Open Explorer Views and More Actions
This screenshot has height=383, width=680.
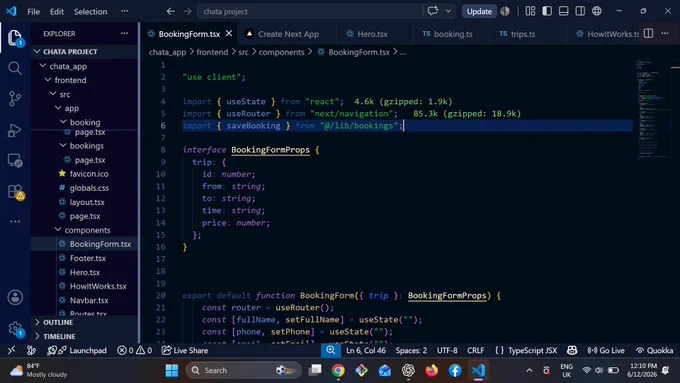click(x=124, y=33)
